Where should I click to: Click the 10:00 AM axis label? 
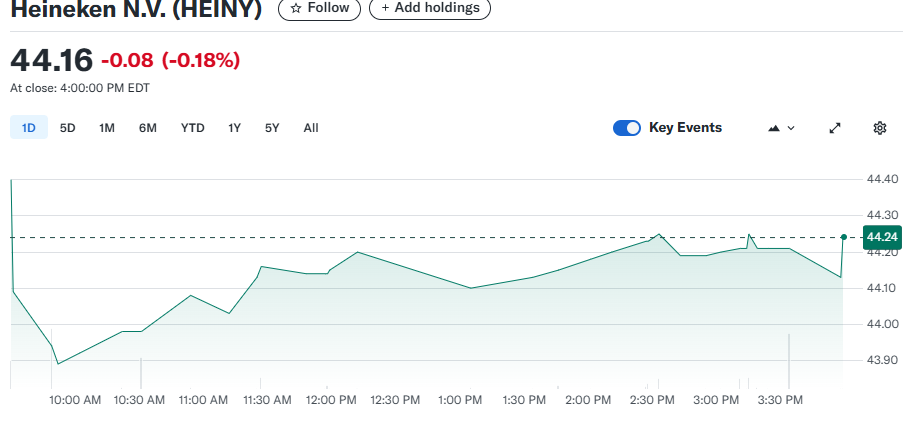pos(75,400)
